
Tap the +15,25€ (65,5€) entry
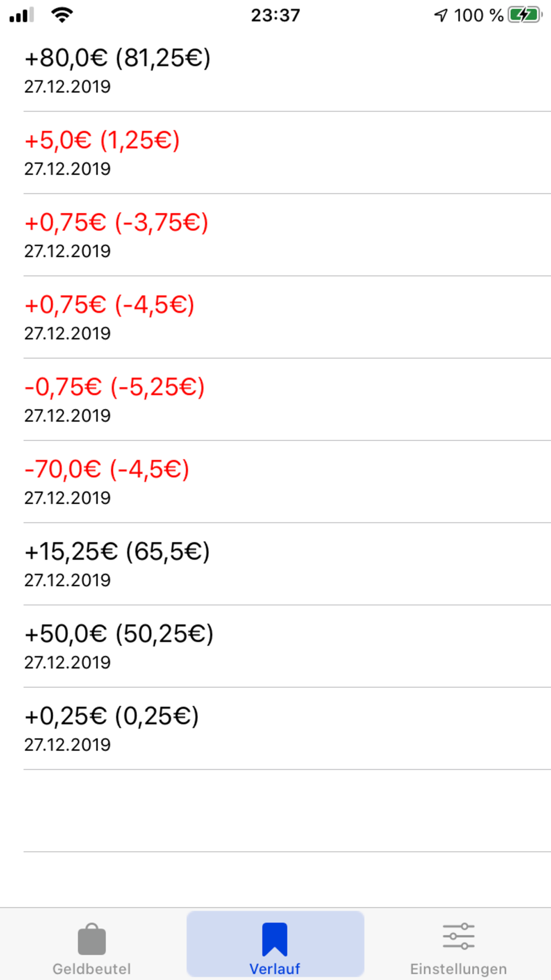click(x=117, y=551)
